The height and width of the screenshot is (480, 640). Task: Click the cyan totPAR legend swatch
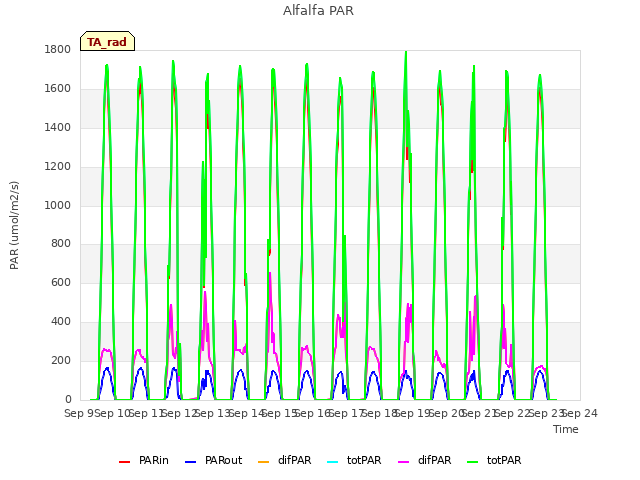tap(333, 462)
